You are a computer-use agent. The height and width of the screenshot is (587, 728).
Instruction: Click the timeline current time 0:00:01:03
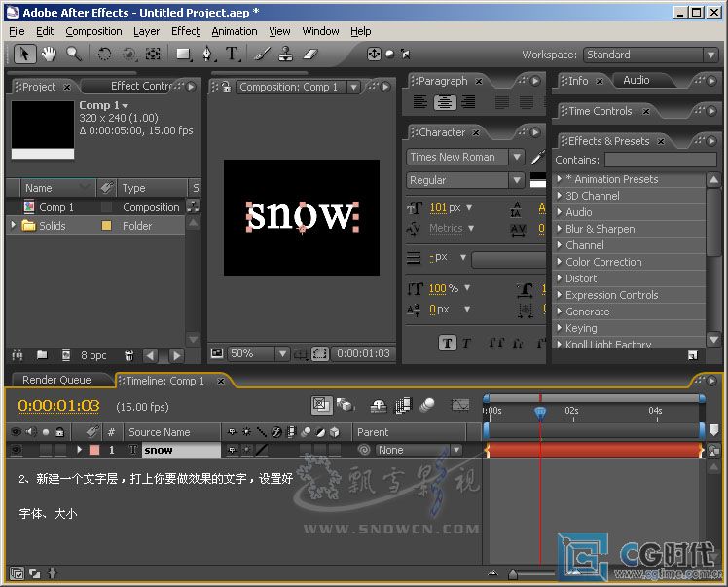coord(58,406)
